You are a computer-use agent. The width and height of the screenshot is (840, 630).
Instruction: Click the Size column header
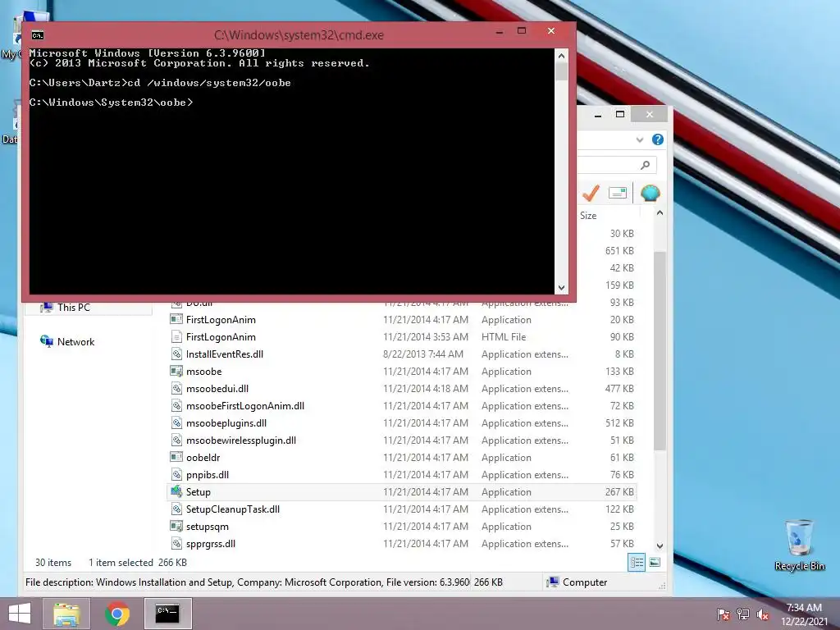(x=587, y=216)
